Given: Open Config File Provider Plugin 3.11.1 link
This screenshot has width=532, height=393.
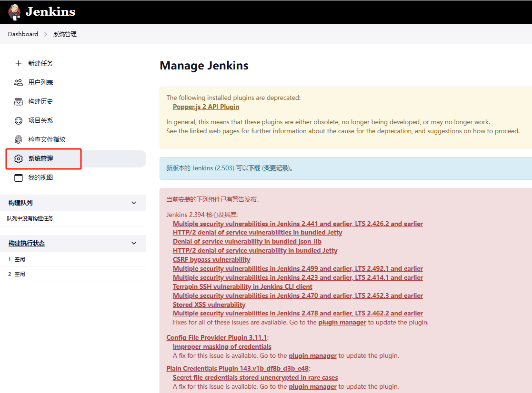Looking at the screenshot, I should pos(216,337).
